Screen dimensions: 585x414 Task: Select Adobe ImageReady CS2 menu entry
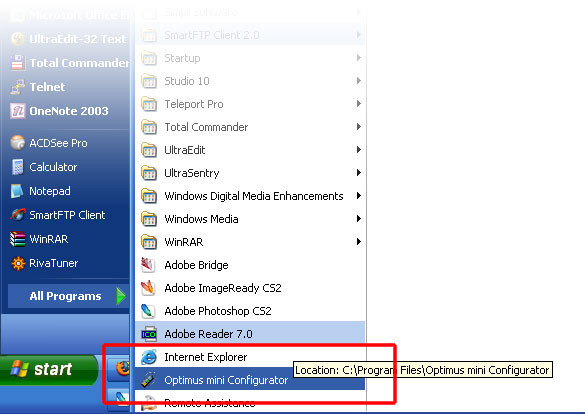250,288
